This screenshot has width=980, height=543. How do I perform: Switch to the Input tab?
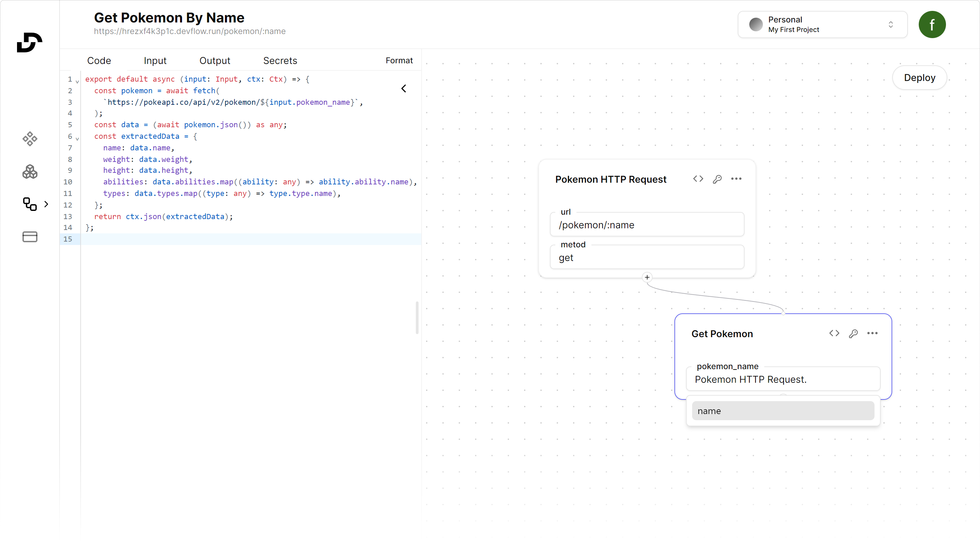(x=155, y=61)
